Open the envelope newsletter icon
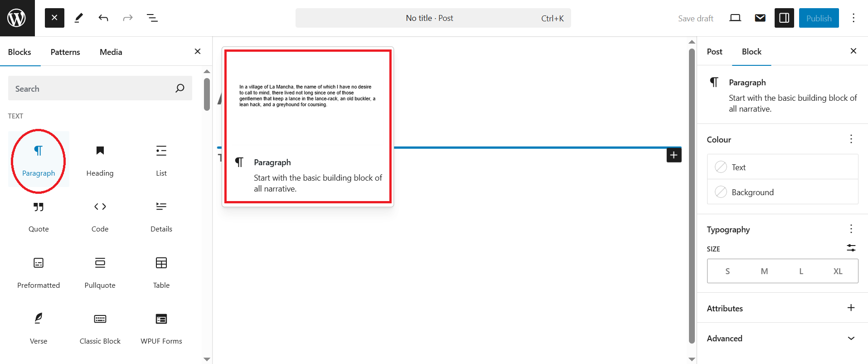 [x=760, y=18]
